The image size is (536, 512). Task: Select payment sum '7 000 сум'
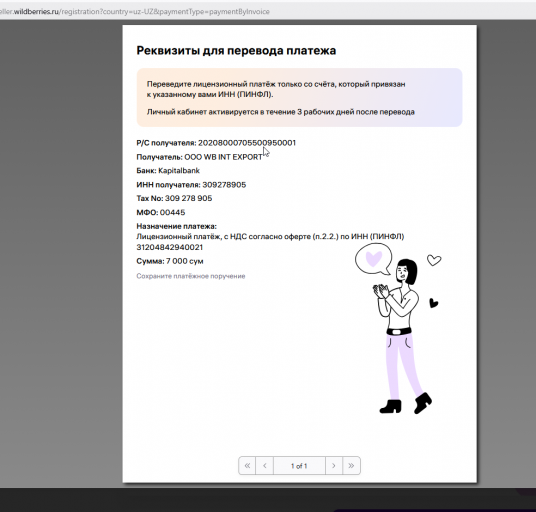click(185, 261)
